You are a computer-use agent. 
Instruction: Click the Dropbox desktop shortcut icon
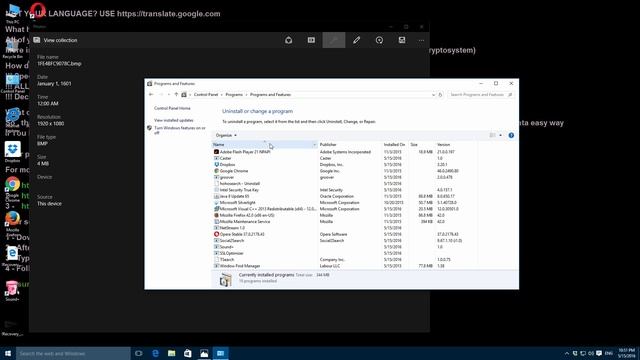[13, 151]
